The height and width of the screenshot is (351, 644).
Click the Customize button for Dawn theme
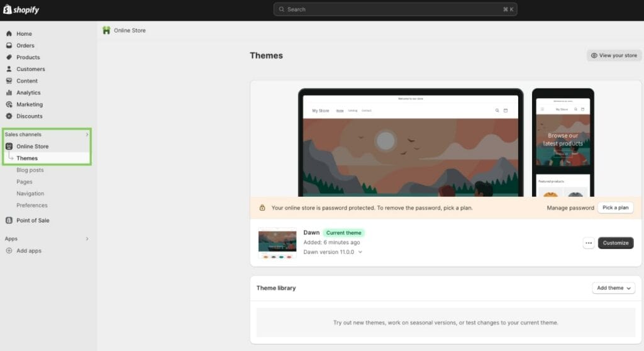[615, 243]
